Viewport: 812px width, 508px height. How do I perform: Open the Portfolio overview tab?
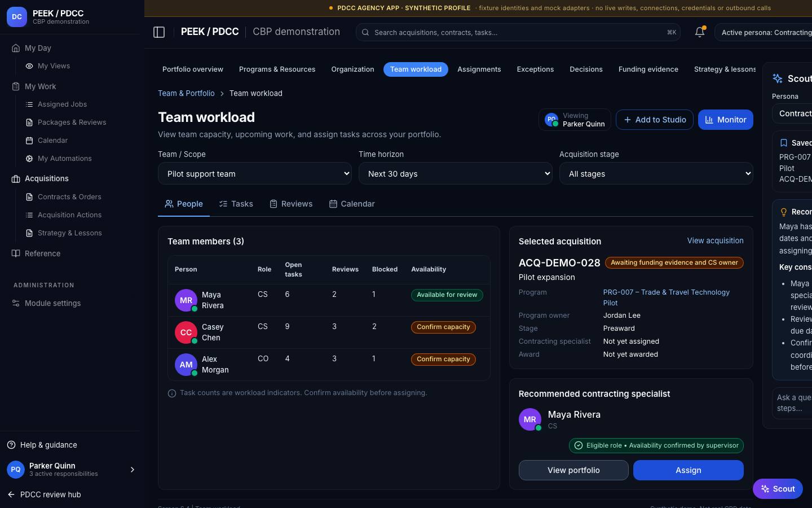click(193, 69)
